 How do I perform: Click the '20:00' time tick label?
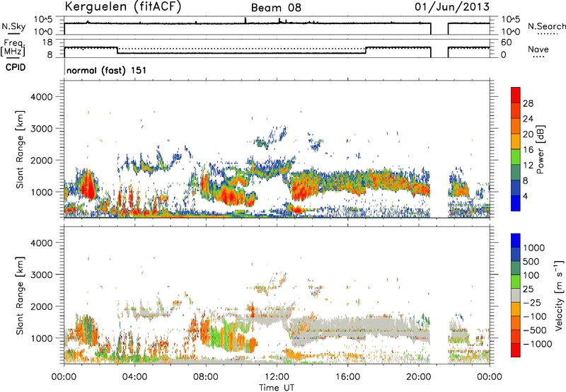coord(418,377)
